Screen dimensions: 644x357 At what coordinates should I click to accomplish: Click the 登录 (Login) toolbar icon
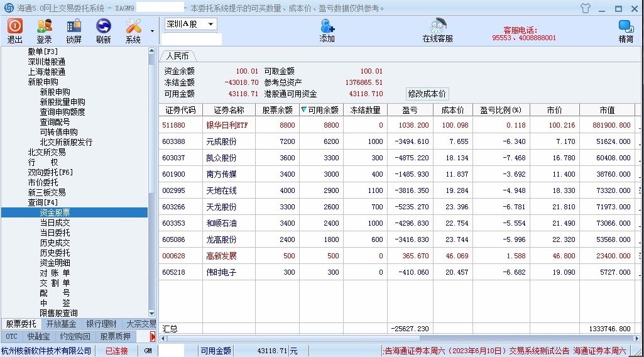click(44, 30)
